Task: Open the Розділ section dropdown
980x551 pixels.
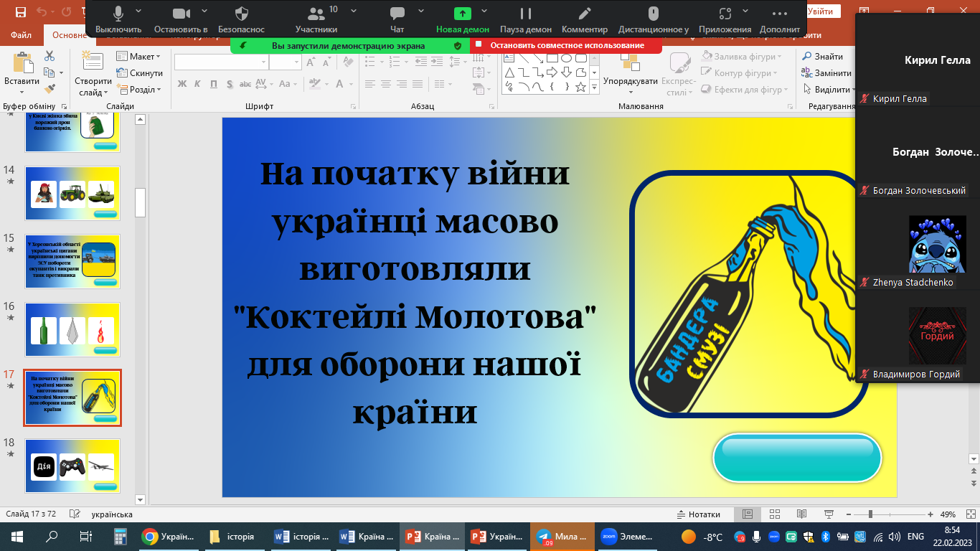Action: tap(138, 90)
